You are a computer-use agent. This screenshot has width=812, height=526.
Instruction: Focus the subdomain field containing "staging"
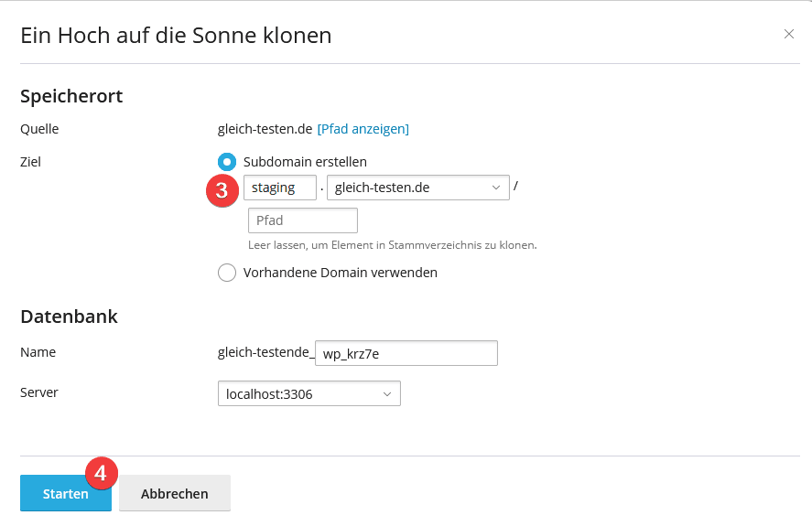tap(279, 188)
